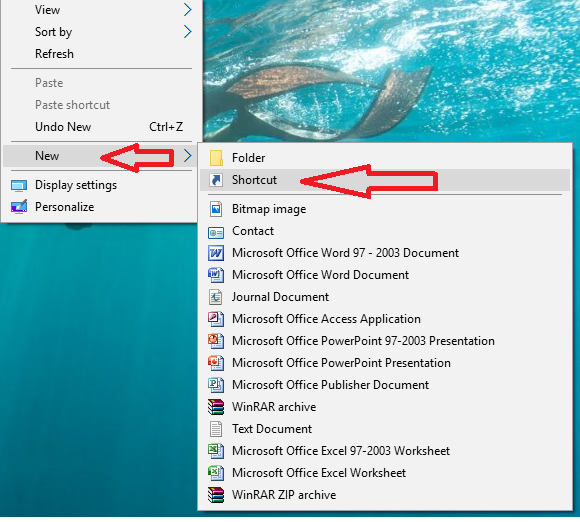The image size is (580, 522).
Task: Click the Word 97 - 2003 Document icon
Action: click(216, 253)
